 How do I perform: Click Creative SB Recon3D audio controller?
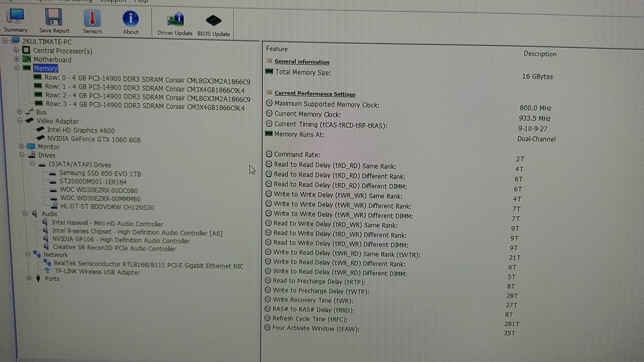pyautogui.click(x=114, y=248)
